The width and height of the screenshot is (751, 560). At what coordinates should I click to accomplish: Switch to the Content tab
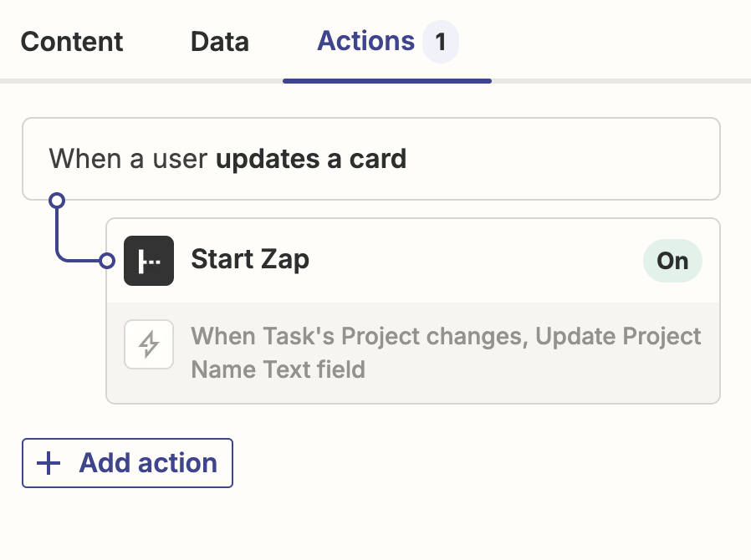(72, 42)
